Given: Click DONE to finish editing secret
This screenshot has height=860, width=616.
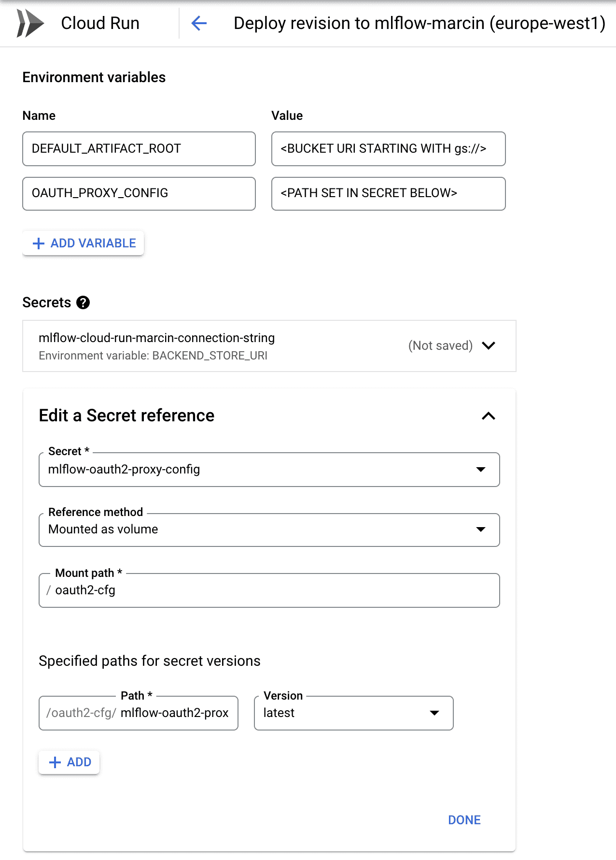Looking at the screenshot, I should (x=464, y=820).
